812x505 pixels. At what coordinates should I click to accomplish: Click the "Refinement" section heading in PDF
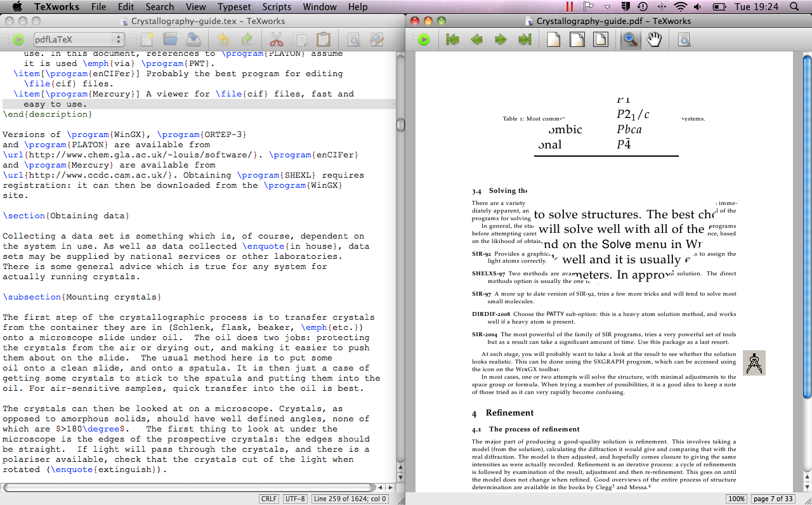click(x=503, y=412)
